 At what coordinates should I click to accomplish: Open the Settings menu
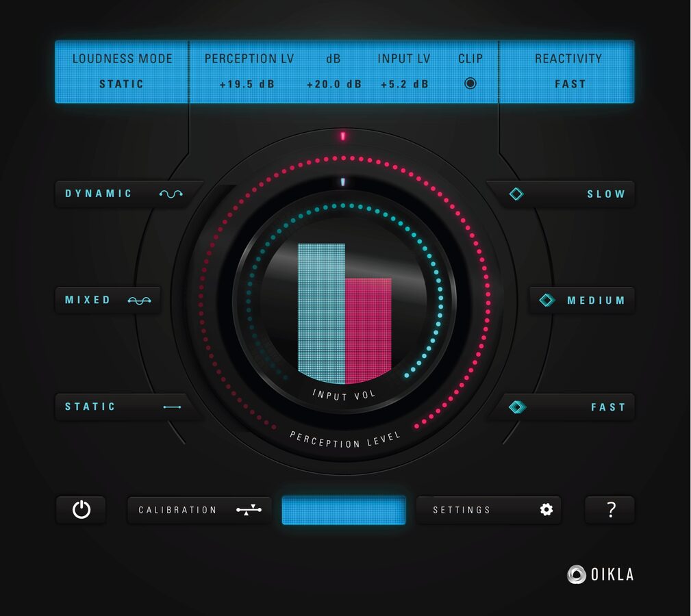[x=488, y=509]
